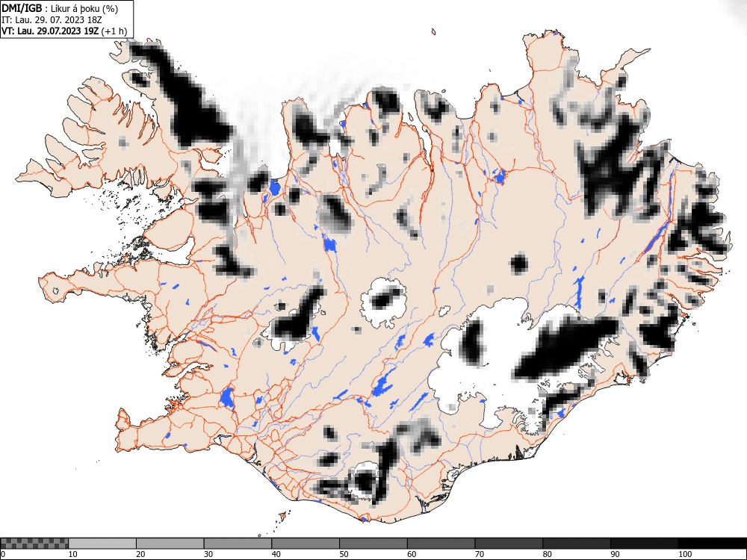The width and height of the screenshot is (747, 560).
Task: Click the '80' scale label
Action: (x=547, y=554)
